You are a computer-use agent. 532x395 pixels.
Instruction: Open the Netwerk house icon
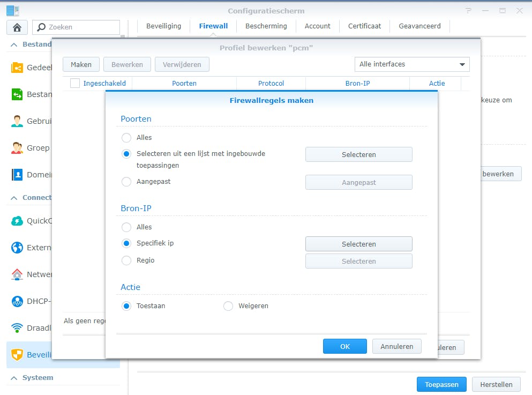tap(17, 274)
